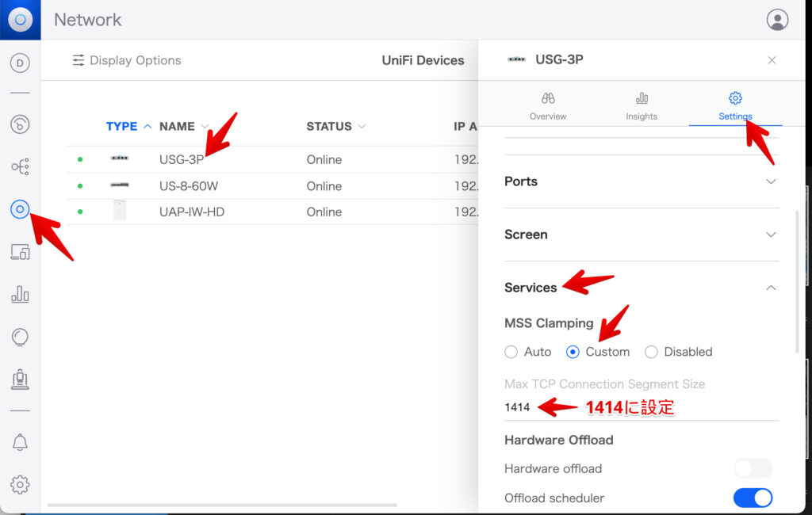Viewport: 812px width, 515px height.
Task: Open the Clients sidebar icon
Action: 20,252
